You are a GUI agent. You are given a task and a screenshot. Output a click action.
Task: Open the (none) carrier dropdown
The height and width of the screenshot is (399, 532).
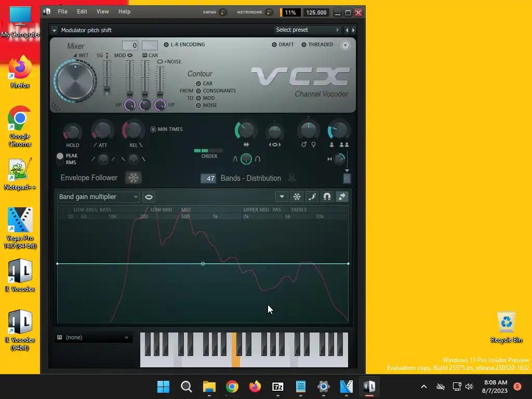pyautogui.click(x=94, y=337)
